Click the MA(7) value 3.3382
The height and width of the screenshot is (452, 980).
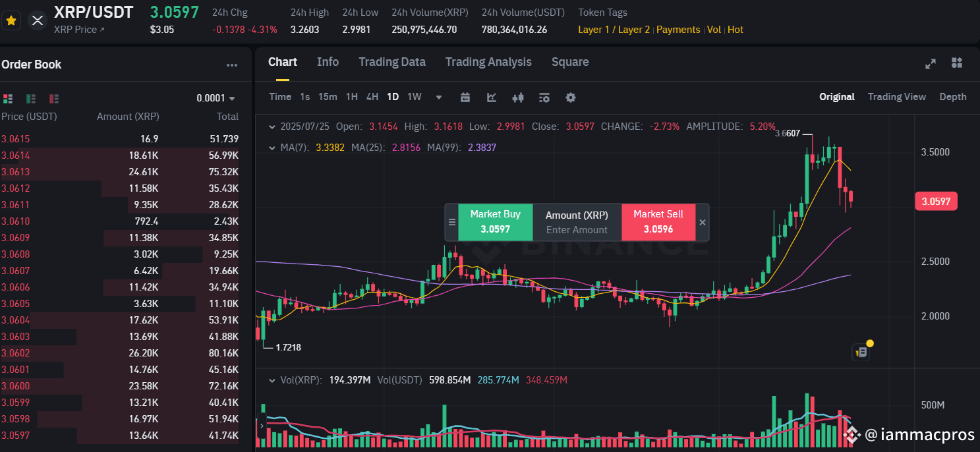[330, 148]
